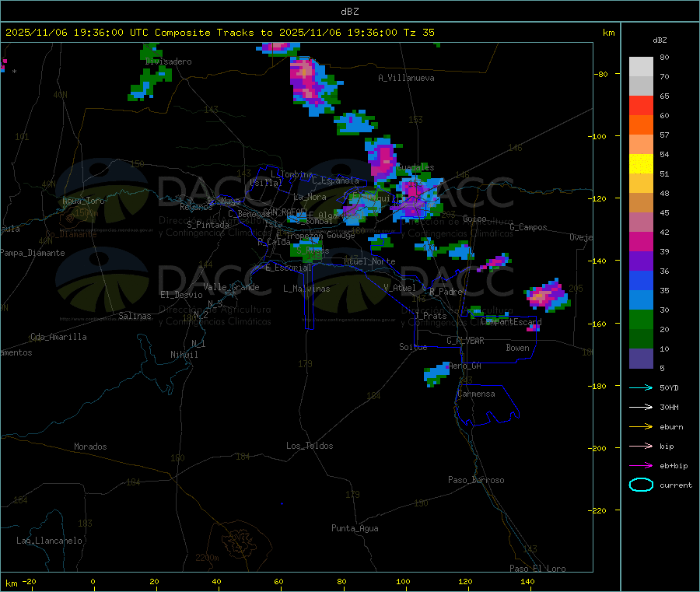Click the L_Malvinas map label
The image size is (700, 592).
306,289
